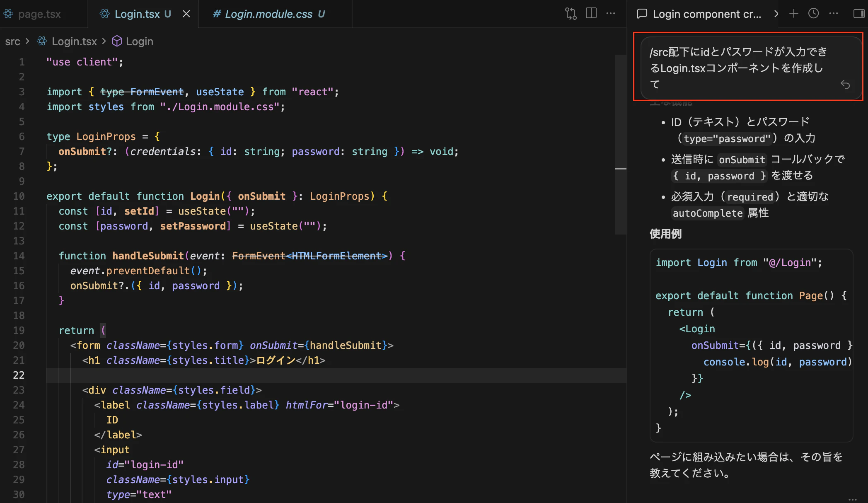Viewport: 868px width, 503px height.
Task: Click the required inline code in chat bullet
Action: [x=750, y=197]
